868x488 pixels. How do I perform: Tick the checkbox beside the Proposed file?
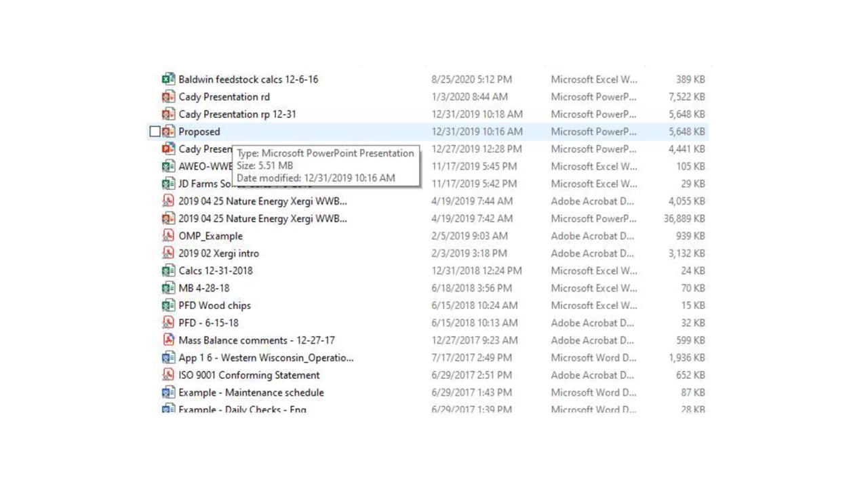point(155,131)
